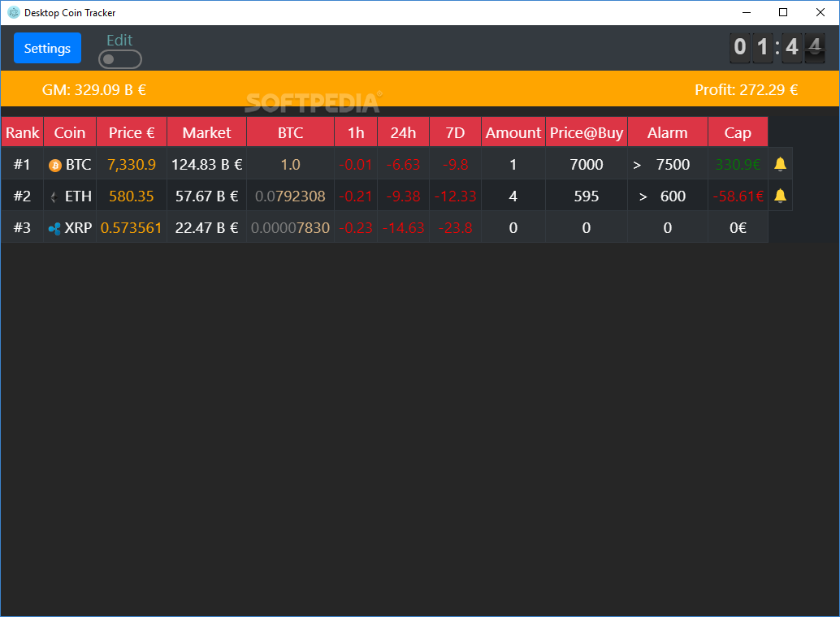The height and width of the screenshot is (617, 840).
Task: Select rank #2 cell
Action: point(22,196)
